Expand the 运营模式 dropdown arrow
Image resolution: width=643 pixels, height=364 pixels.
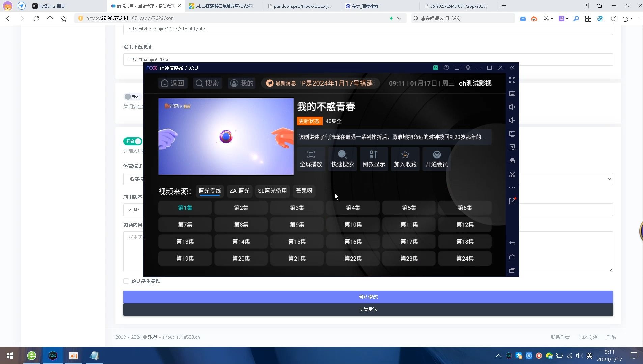[609, 179]
